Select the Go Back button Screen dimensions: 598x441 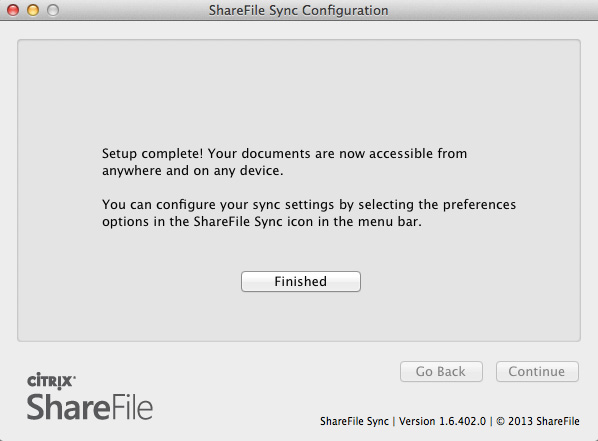(441, 372)
